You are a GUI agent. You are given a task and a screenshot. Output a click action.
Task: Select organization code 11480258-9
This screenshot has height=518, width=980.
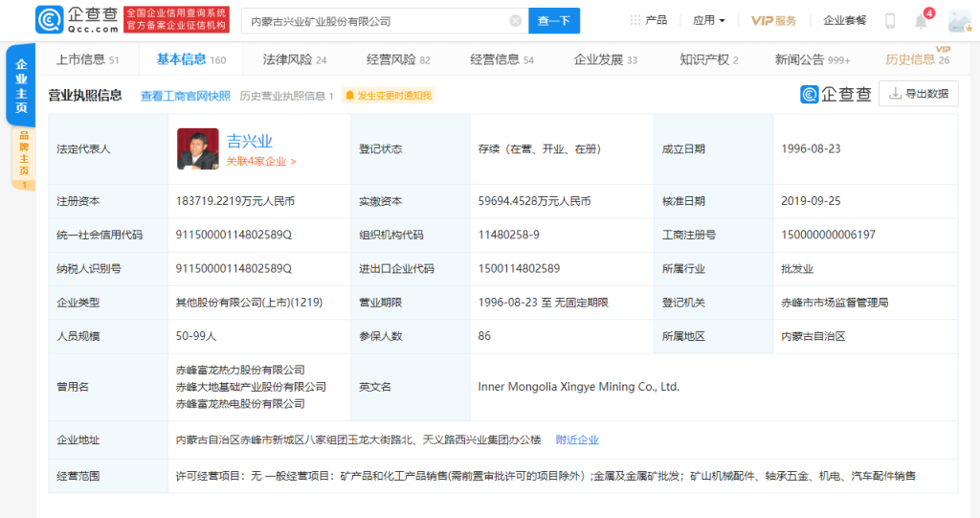(509, 235)
